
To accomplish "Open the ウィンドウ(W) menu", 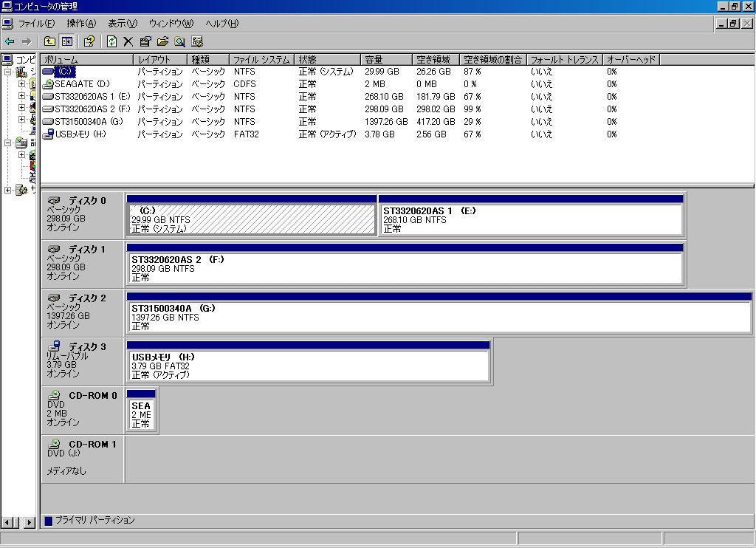I will [x=171, y=24].
